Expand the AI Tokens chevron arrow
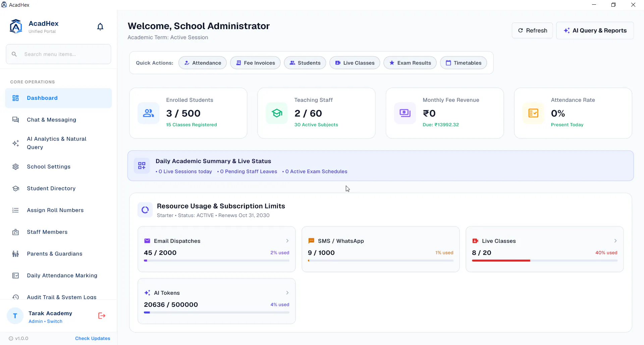The width and height of the screenshot is (644, 345). tap(287, 293)
